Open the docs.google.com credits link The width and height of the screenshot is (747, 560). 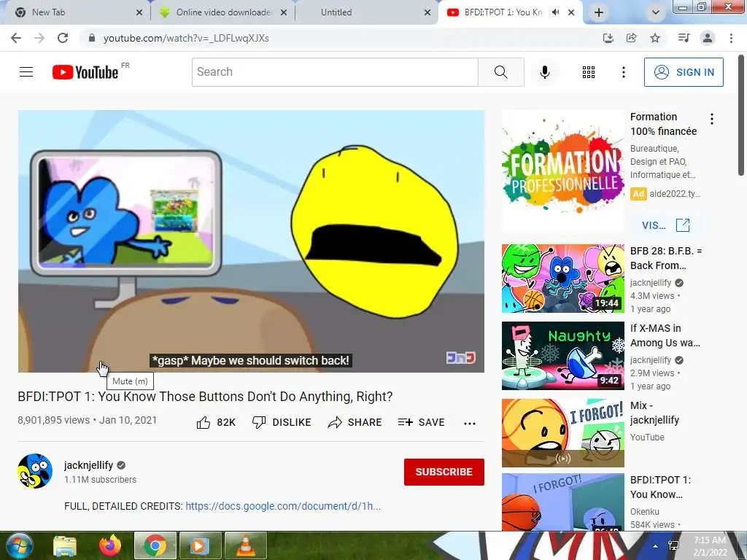pos(283,506)
